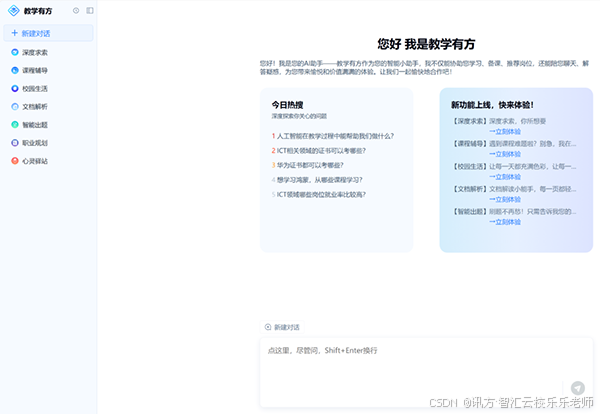Collapse the sidebar with the panel icon

click(90, 11)
